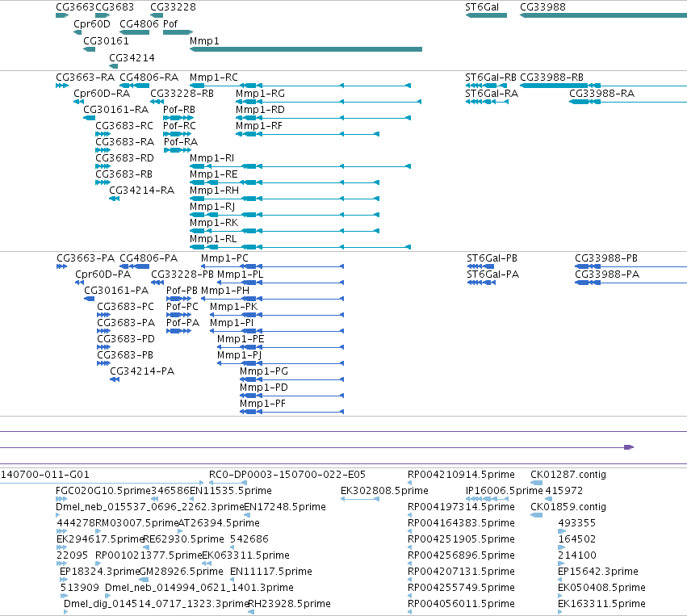Click the AT26394.5prime EST label
This screenshot has height=616, width=687.
219,523
